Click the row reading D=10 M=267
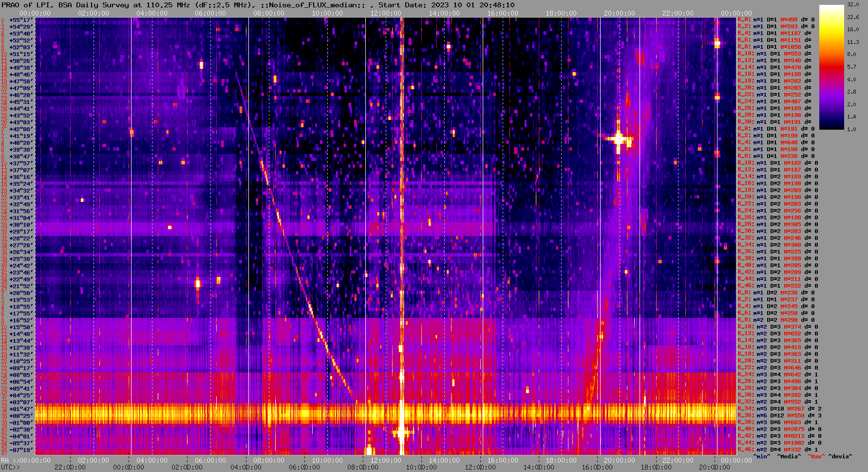The height and width of the screenshot is (472, 868). pos(779,409)
